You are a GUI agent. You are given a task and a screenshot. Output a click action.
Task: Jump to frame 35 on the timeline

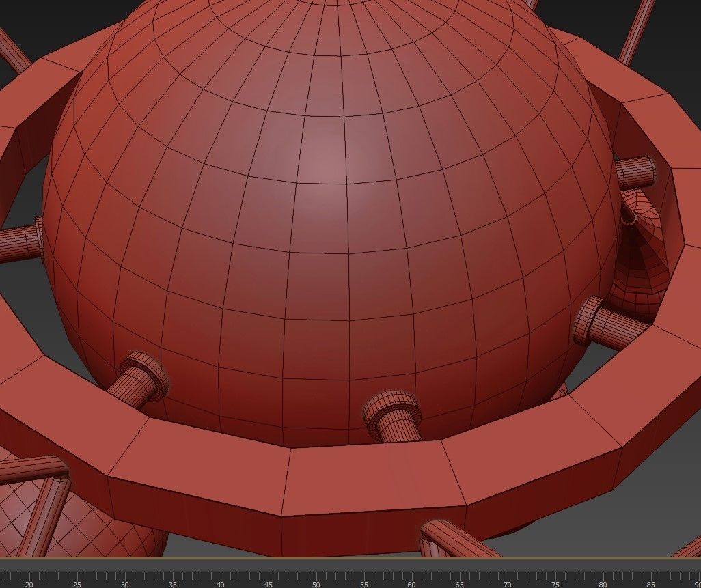[173, 584]
